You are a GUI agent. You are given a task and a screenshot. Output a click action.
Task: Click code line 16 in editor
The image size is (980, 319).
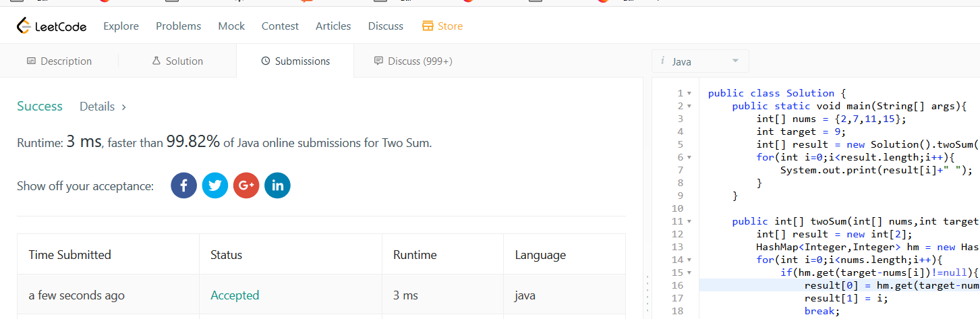pyautogui.click(x=877, y=285)
